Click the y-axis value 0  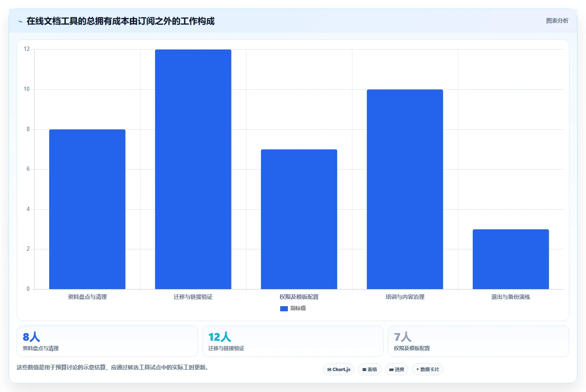pyautogui.click(x=28, y=289)
